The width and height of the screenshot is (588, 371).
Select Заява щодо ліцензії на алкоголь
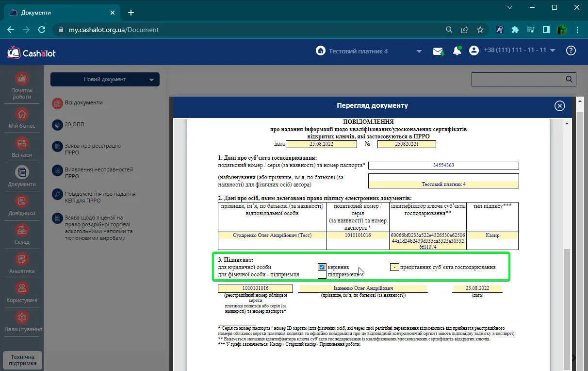point(93,228)
